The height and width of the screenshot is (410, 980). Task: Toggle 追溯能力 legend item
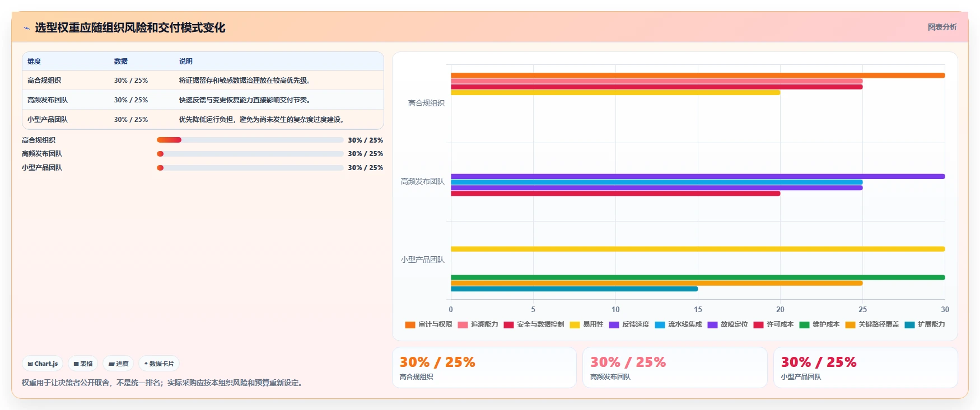(478, 324)
